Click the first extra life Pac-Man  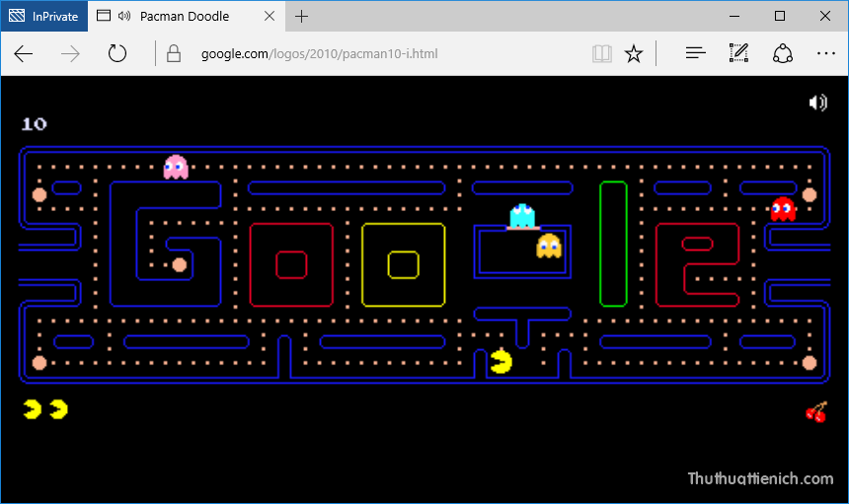[33, 409]
